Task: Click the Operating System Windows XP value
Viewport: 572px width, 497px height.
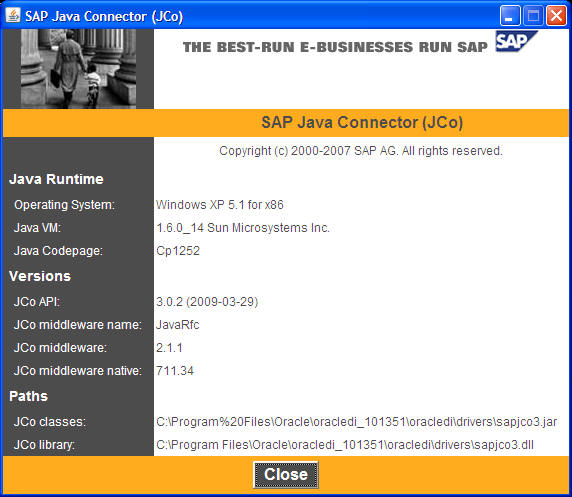Action: (220, 205)
